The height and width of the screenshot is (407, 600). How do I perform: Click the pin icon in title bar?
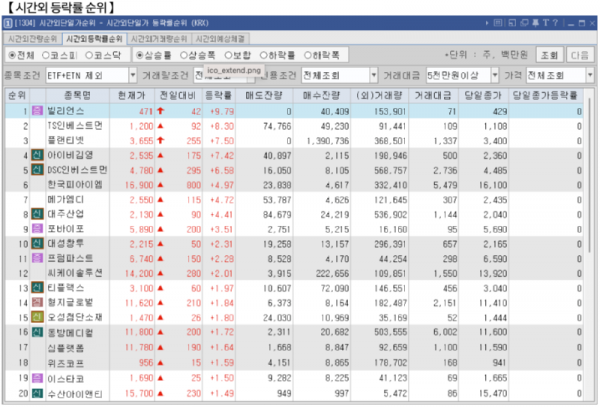click(x=535, y=23)
